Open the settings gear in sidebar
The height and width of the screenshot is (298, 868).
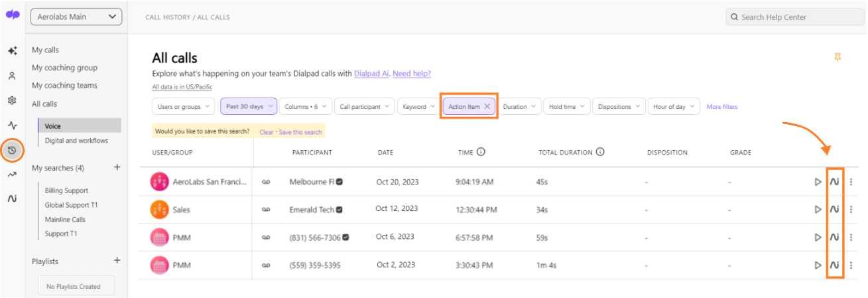coord(12,100)
